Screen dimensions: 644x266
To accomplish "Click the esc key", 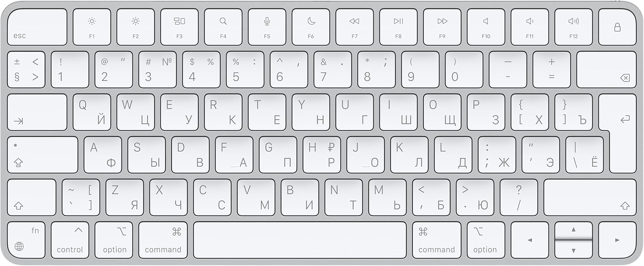I will click(37, 27).
